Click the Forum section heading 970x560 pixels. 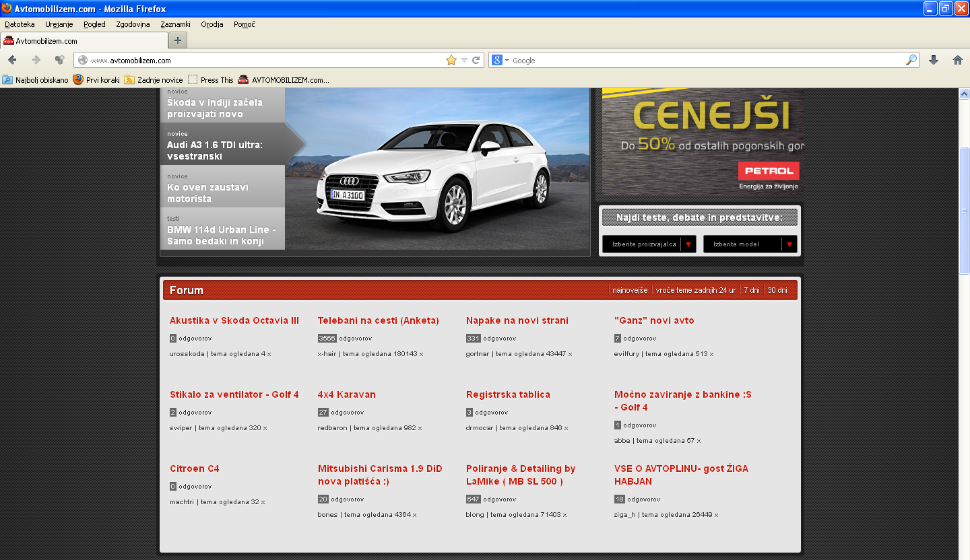pos(187,290)
